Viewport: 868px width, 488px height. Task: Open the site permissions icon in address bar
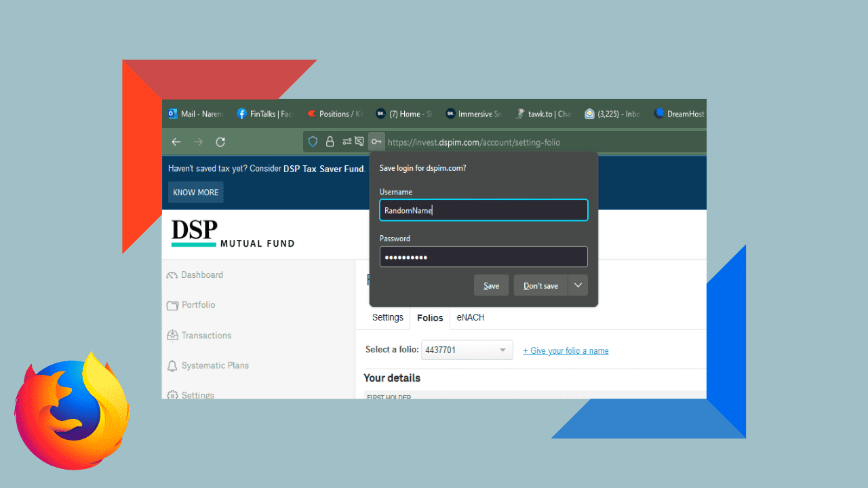tap(347, 142)
